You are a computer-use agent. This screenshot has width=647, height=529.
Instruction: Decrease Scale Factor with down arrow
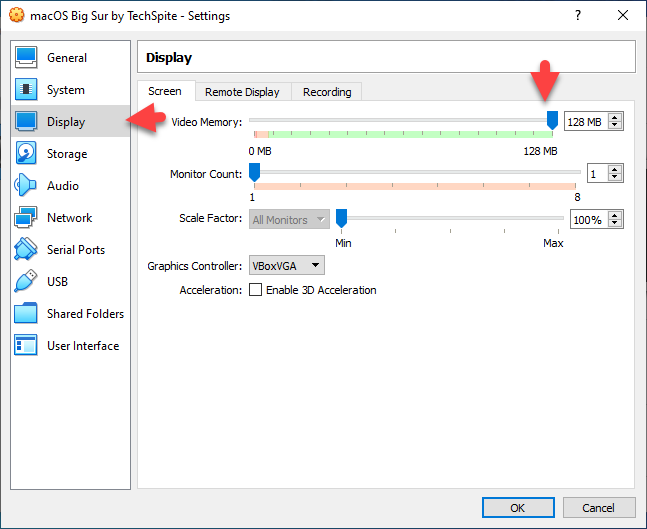click(x=615, y=224)
